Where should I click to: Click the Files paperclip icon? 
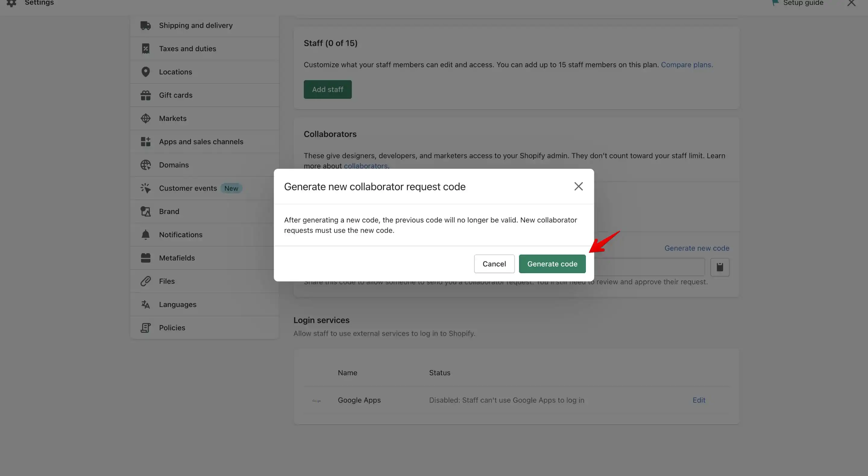146,281
